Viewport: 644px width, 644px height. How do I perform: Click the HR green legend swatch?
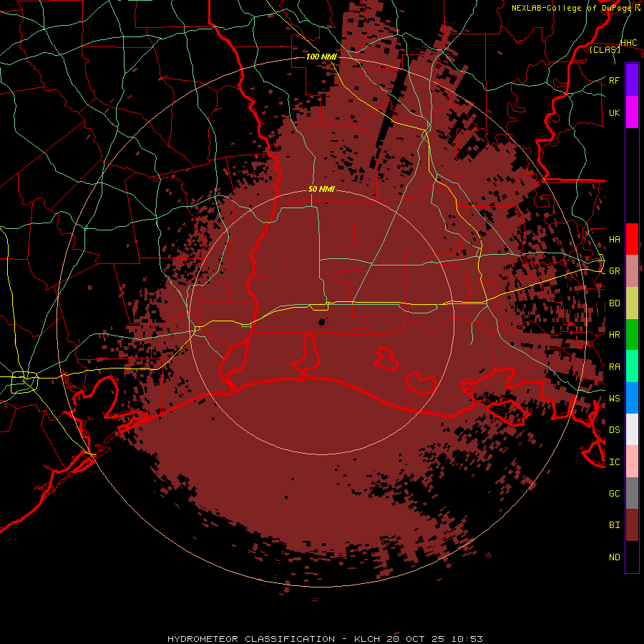click(632, 335)
